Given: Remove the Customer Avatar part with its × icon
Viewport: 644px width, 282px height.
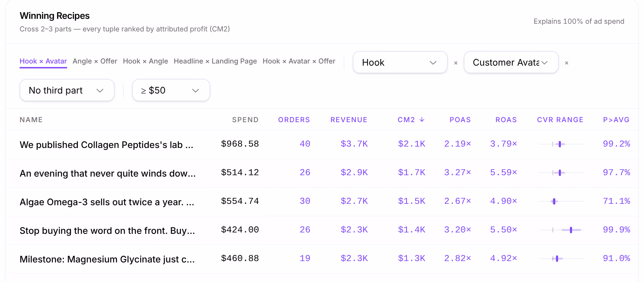Looking at the screenshot, I should click(566, 63).
